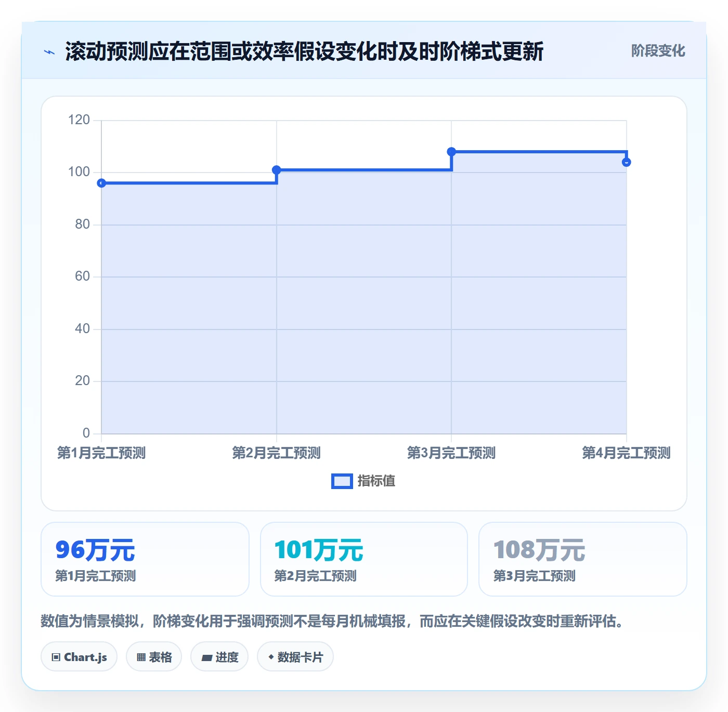
Task: Click the title 滚动预测应在范围或效率假设变化时及时阶梯式更新
Action: click(x=304, y=51)
